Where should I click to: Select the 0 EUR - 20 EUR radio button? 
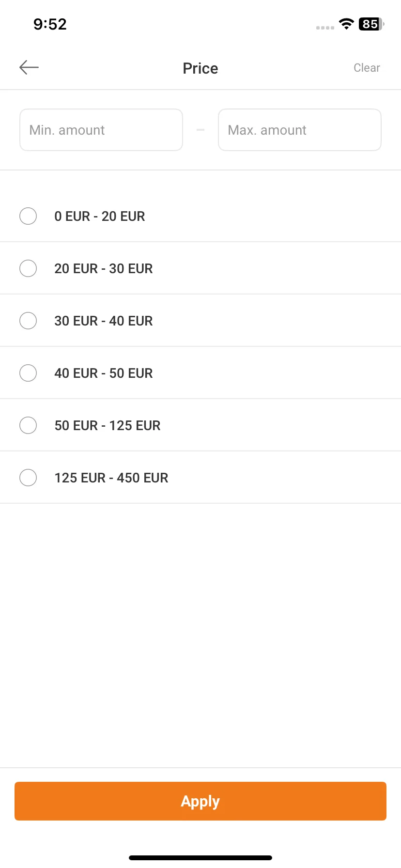coord(28,216)
